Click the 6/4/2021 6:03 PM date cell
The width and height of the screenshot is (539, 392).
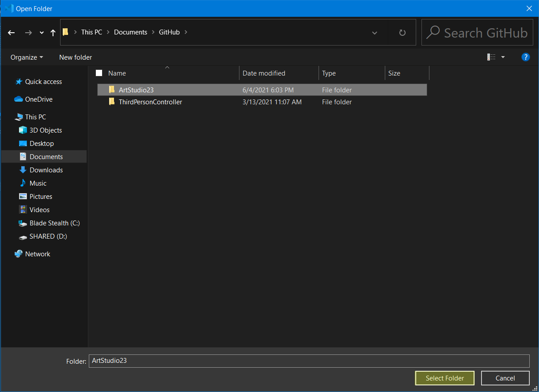click(268, 90)
